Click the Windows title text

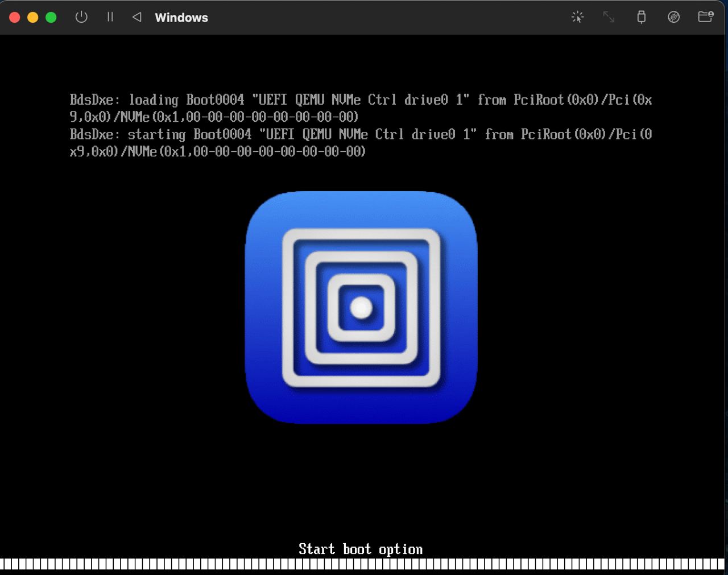pos(181,18)
